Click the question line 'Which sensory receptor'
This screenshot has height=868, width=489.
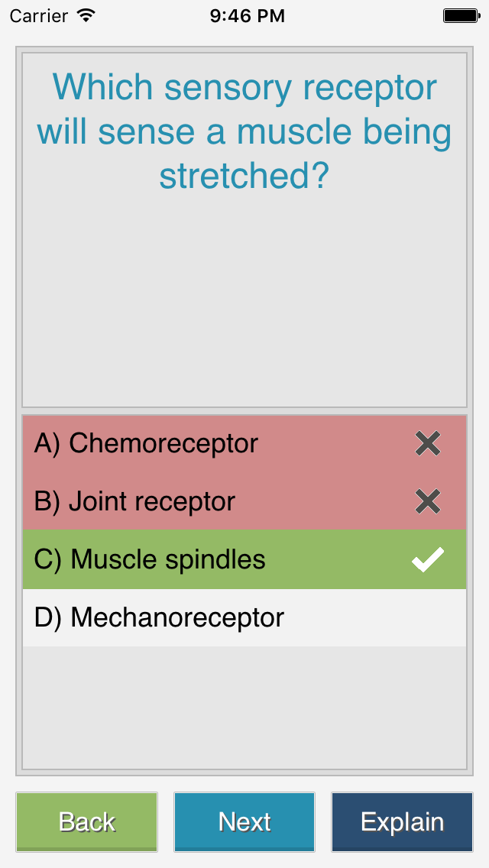[244, 87]
